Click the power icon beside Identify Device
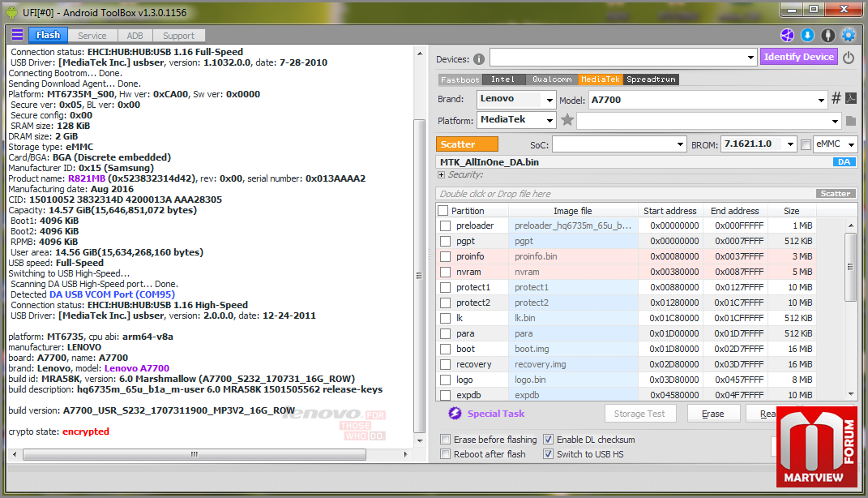Image resolution: width=868 pixels, height=498 pixels. [848, 57]
